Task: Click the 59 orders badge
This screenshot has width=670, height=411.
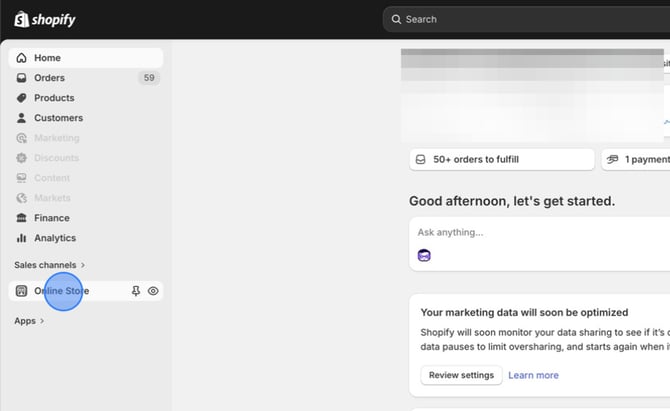Action: (x=149, y=78)
